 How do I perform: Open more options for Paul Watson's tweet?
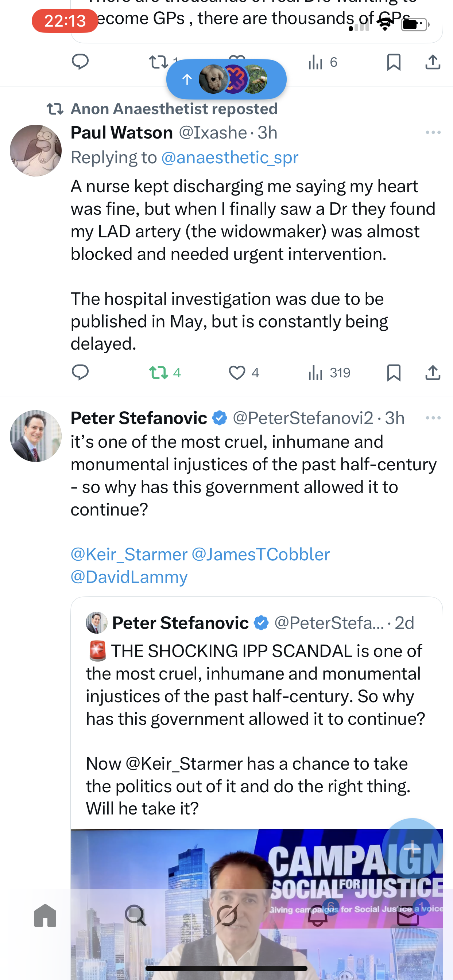(x=433, y=132)
